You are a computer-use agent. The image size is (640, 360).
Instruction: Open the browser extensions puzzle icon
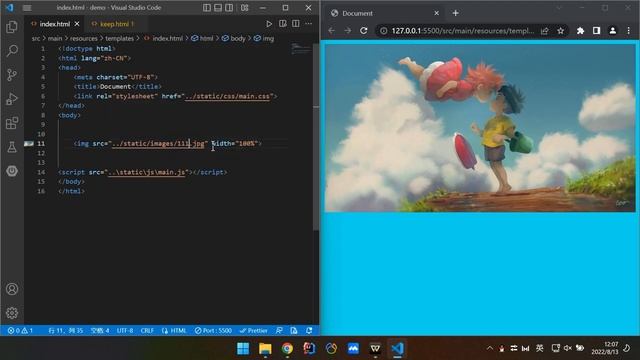(x=580, y=31)
